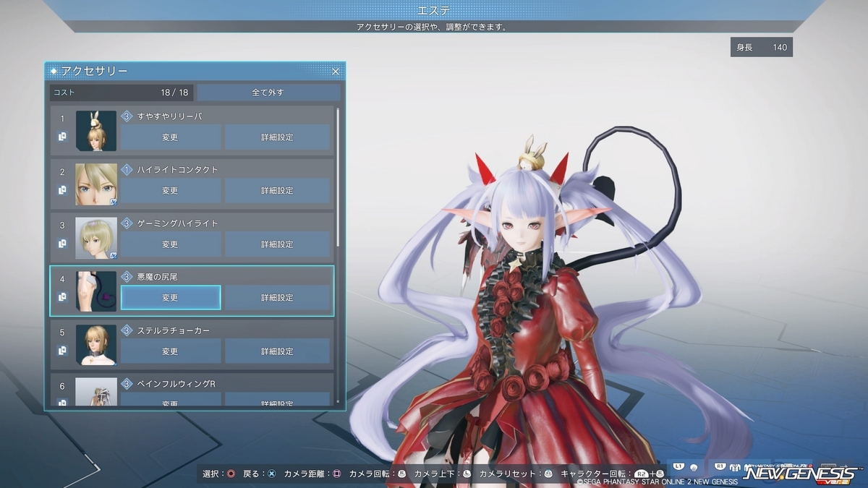Click the stick icon next to カメラリセット
This screenshot has height=488, width=868.
point(548,474)
